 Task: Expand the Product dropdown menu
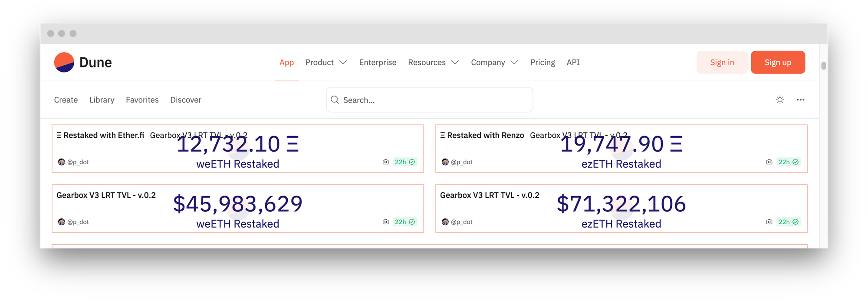point(326,63)
